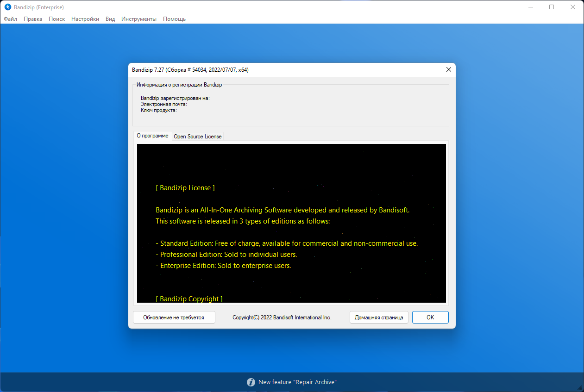Click the "[ Bandizip Copyright ]" heading
Screen dimensions: 584x392
coord(189,299)
